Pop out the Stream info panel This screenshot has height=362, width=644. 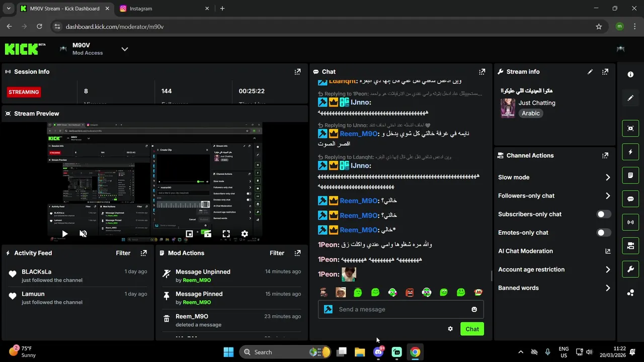tap(605, 72)
